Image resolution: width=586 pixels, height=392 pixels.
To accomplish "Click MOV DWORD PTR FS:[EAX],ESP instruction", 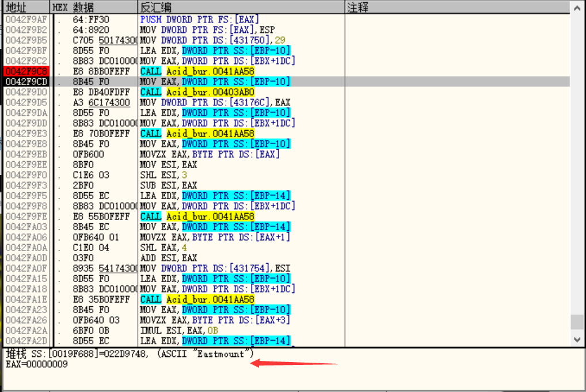I will point(207,30).
